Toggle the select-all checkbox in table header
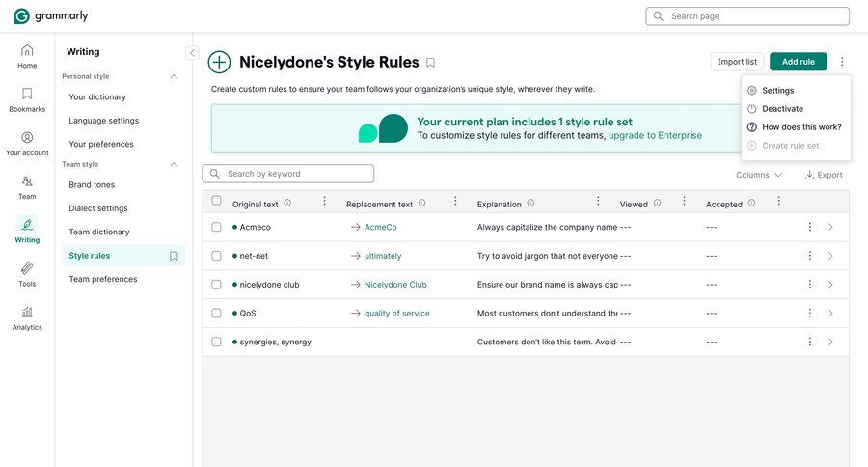The height and width of the screenshot is (467, 868). coord(216,201)
